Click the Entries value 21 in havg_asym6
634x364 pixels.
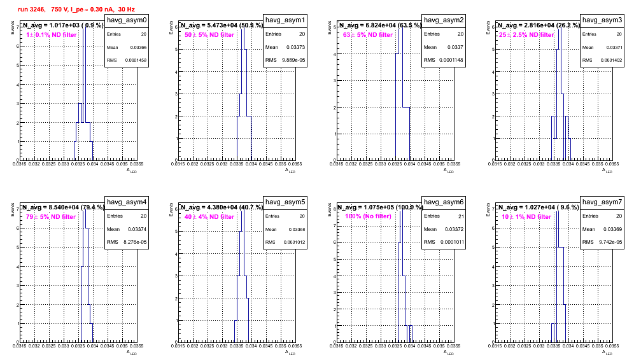tap(461, 216)
